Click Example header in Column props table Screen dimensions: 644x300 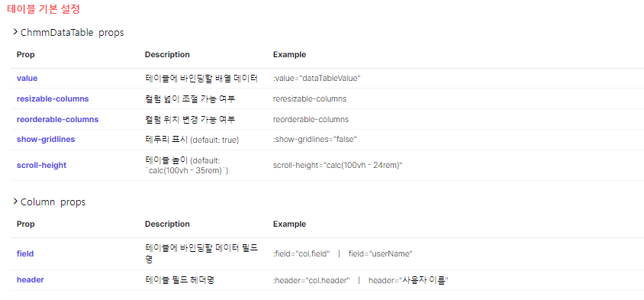point(289,224)
